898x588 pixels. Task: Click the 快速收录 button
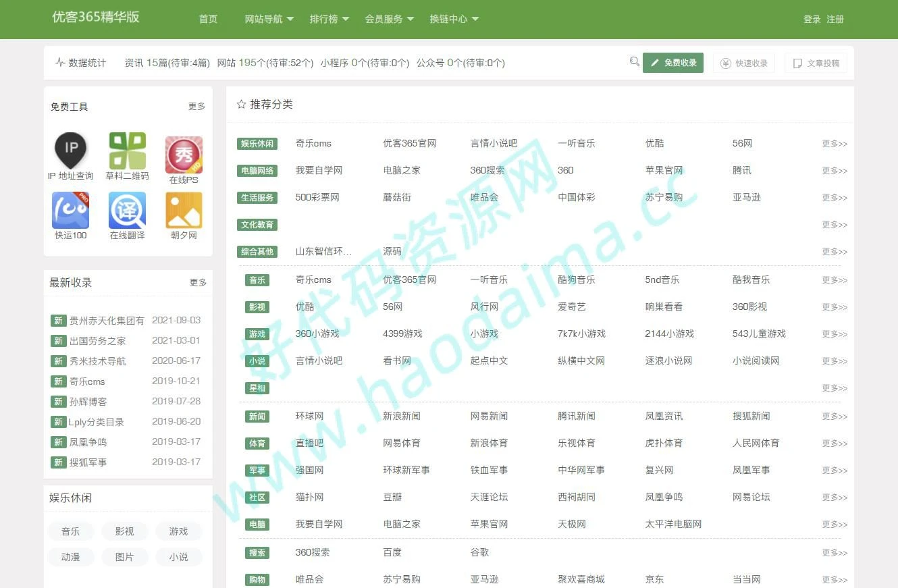[744, 63]
